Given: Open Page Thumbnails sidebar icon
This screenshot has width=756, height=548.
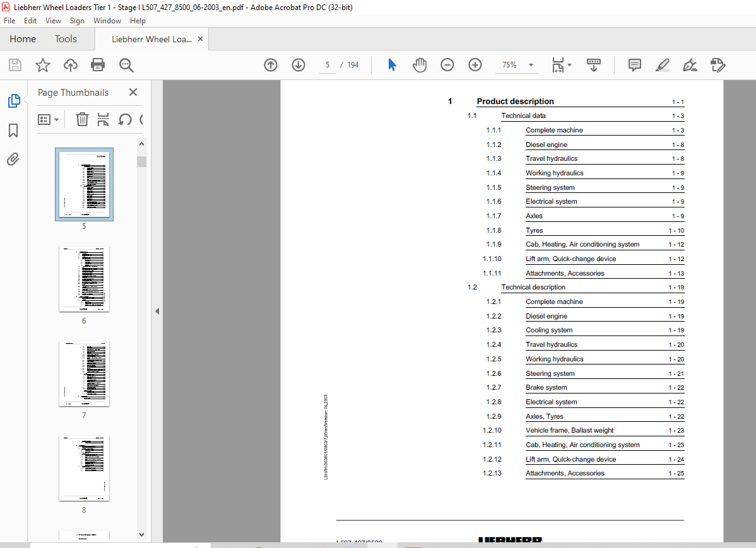Looking at the screenshot, I should [x=14, y=101].
